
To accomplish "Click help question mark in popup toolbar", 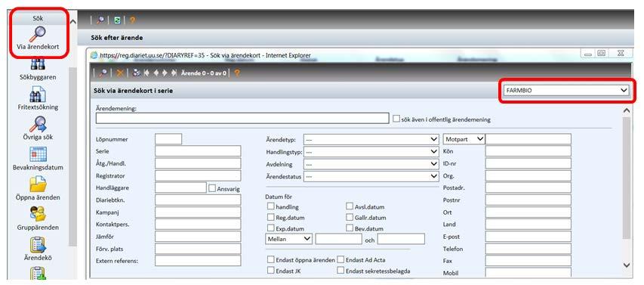I will (237, 73).
